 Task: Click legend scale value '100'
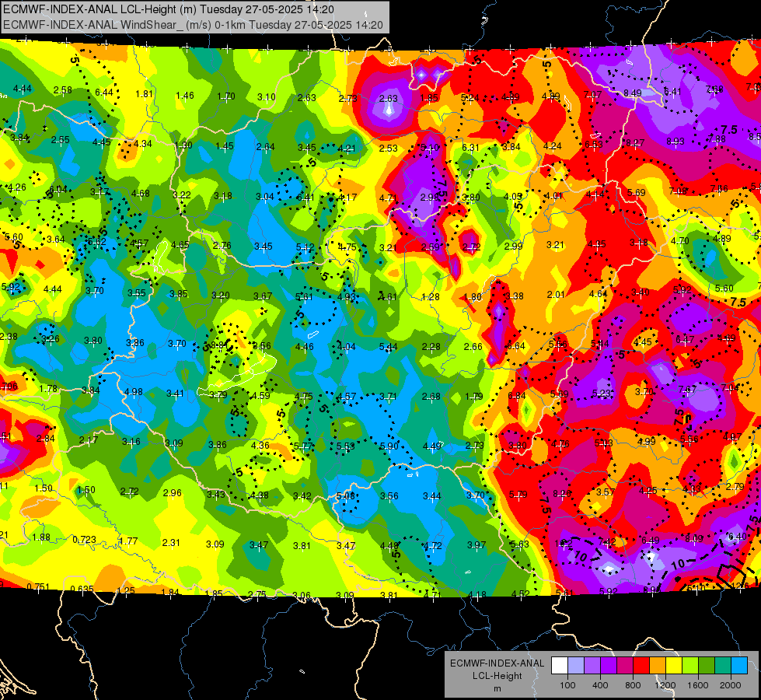tap(567, 685)
